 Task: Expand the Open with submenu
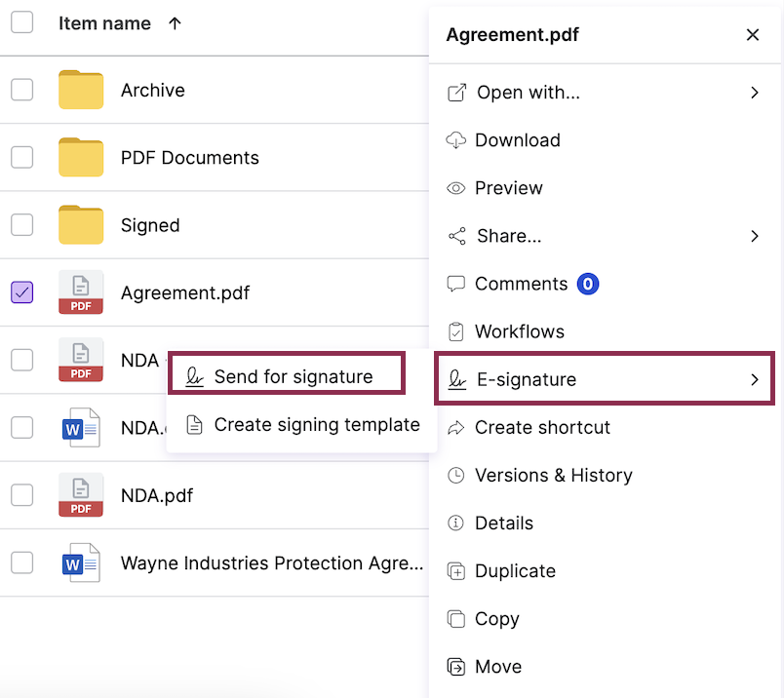tap(753, 93)
